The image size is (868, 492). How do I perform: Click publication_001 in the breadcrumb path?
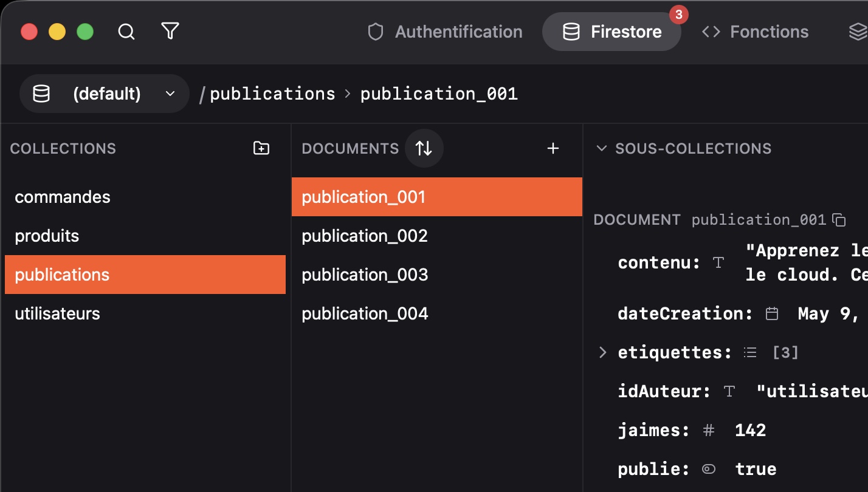point(439,94)
